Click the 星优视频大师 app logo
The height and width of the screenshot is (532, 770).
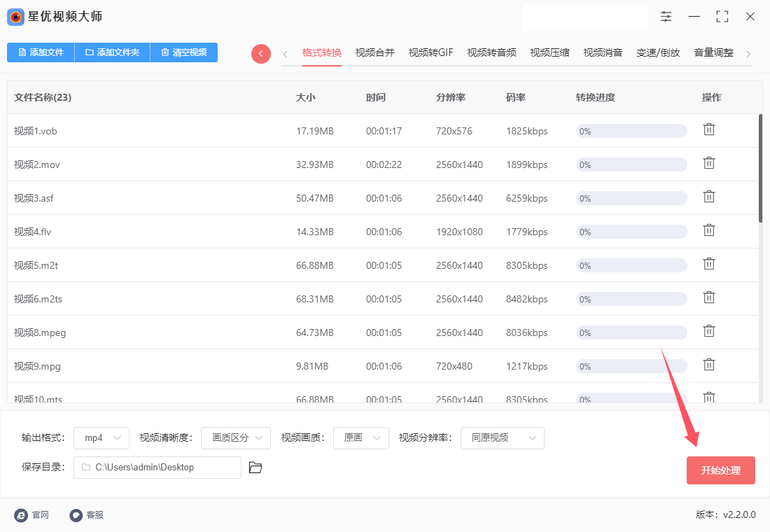pos(15,17)
